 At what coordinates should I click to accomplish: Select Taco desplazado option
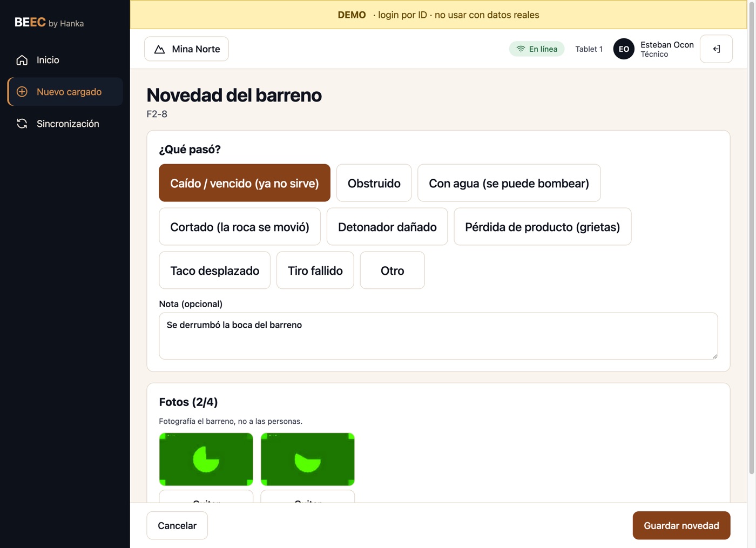point(215,270)
